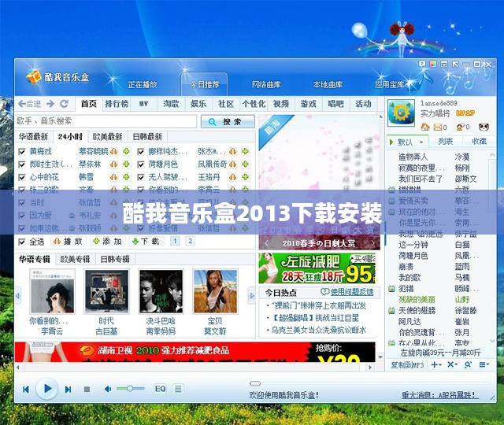Image resolution: width=504 pixels, height=425 pixels.
Task: Open the EQ equalizer
Action: pos(160,389)
